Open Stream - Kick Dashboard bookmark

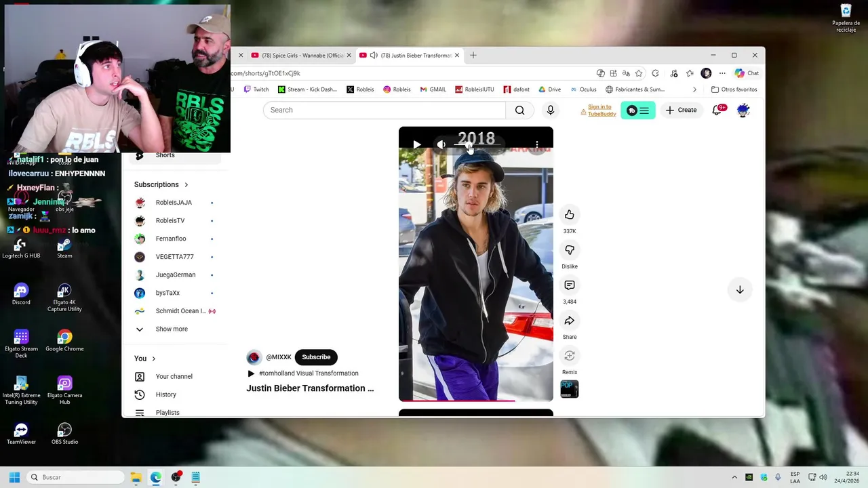(x=307, y=89)
